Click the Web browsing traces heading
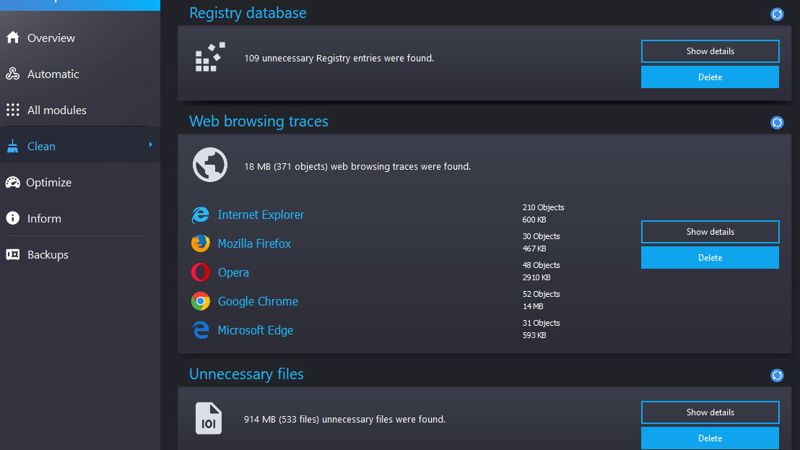Screen dimensions: 800x450 pos(259,121)
